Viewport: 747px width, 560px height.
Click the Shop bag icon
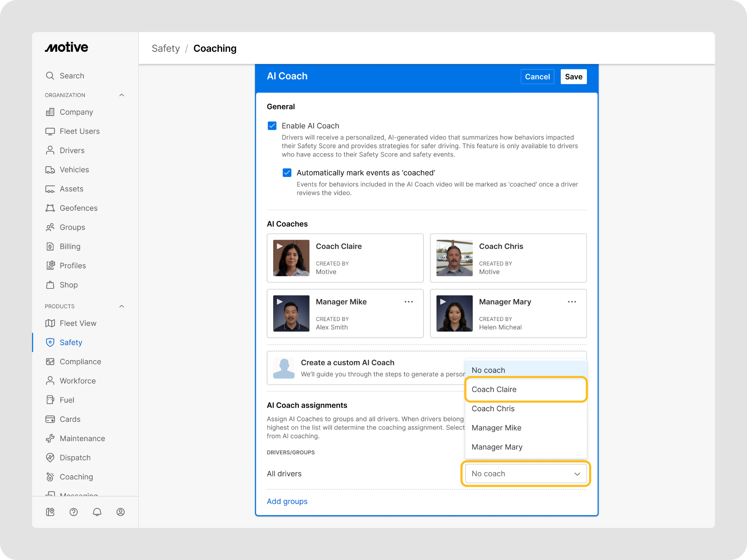click(50, 285)
